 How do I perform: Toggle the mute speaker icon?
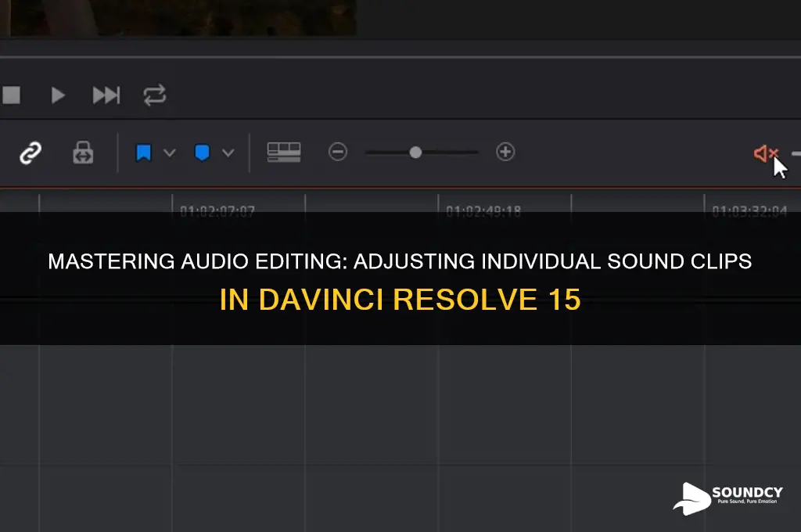(x=765, y=153)
